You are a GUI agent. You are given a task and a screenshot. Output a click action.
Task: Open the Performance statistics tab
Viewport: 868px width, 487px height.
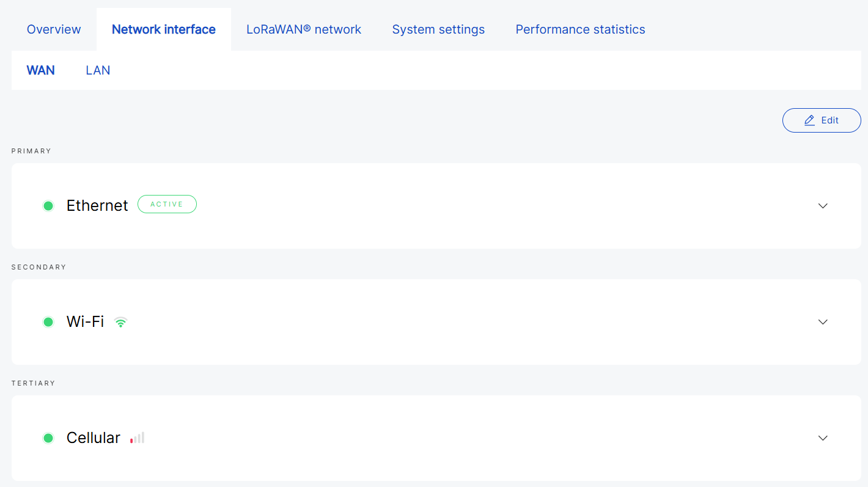[580, 29]
